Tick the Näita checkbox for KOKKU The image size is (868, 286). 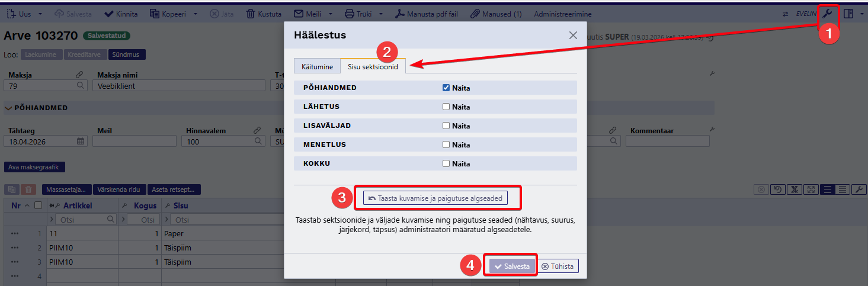[446, 164]
